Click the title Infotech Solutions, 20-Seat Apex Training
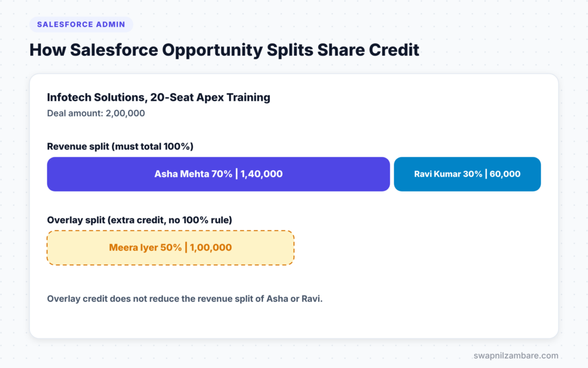 pos(158,97)
